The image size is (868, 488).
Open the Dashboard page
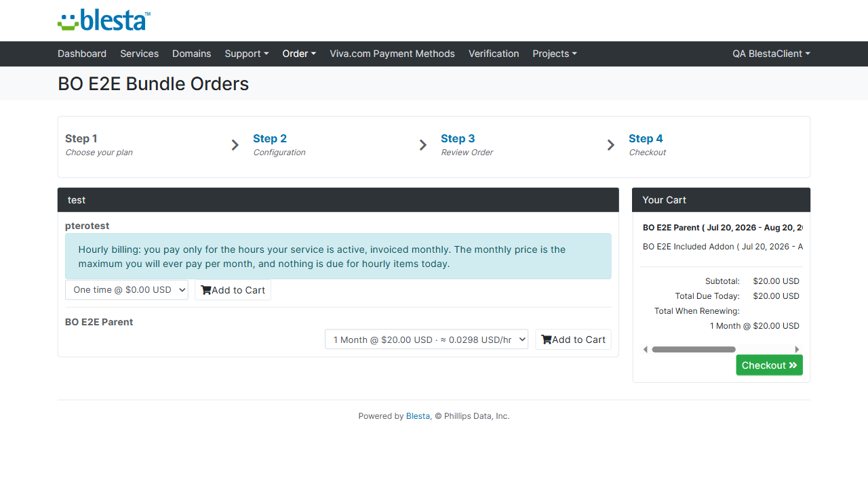[x=82, y=54]
